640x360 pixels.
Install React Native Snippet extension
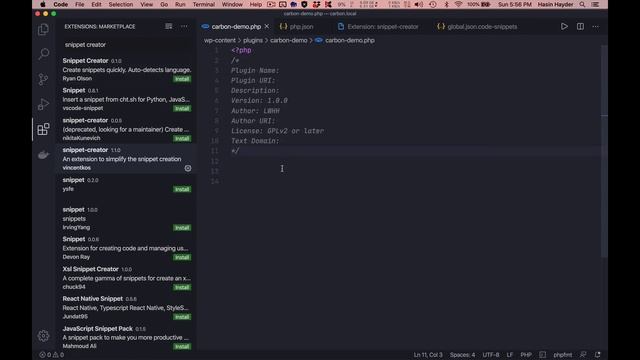click(182, 317)
